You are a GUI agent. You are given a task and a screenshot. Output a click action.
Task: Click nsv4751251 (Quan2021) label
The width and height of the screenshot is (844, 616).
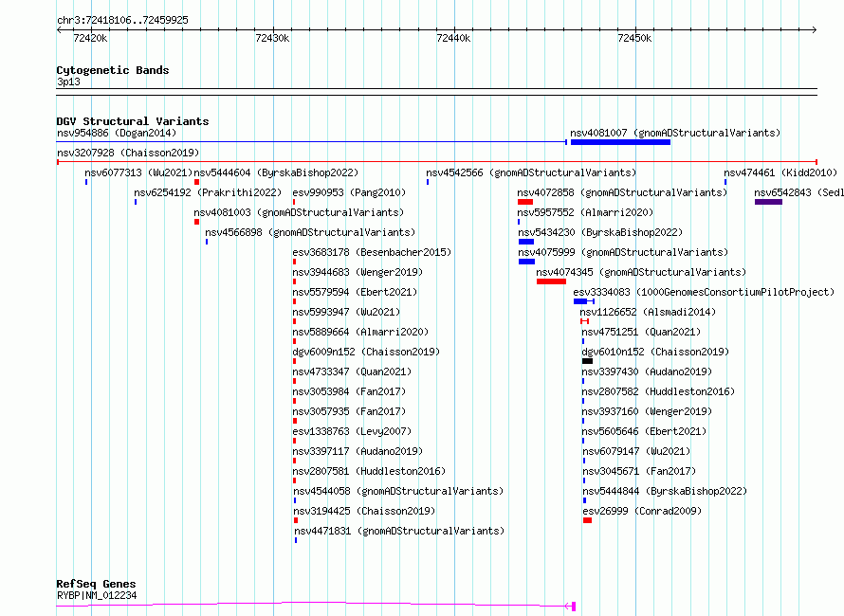[641, 332]
